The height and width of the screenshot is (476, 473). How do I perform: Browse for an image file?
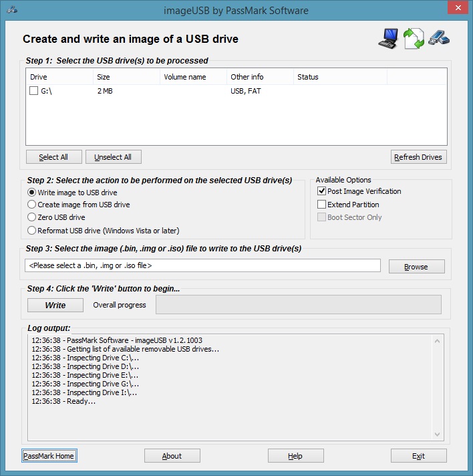point(416,267)
